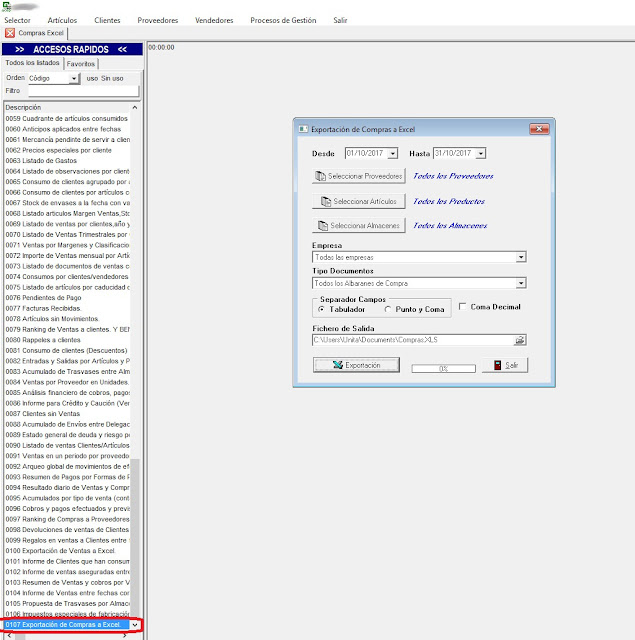The image size is (635, 640).
Task: Click the vertical scrollbar thumb of the list
Action: (135, 537)
